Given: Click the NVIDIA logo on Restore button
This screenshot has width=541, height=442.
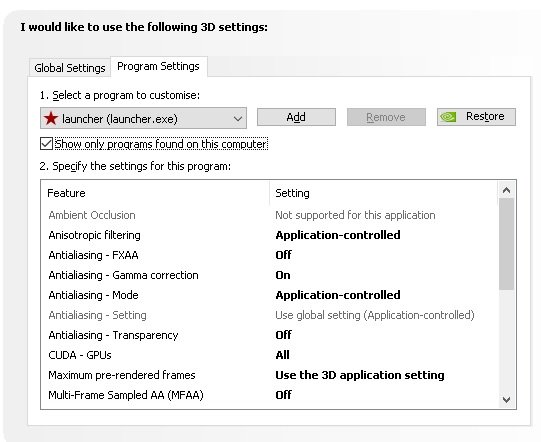Looking at the screenshot, I should pyautogui.click(x=448, y=117).
